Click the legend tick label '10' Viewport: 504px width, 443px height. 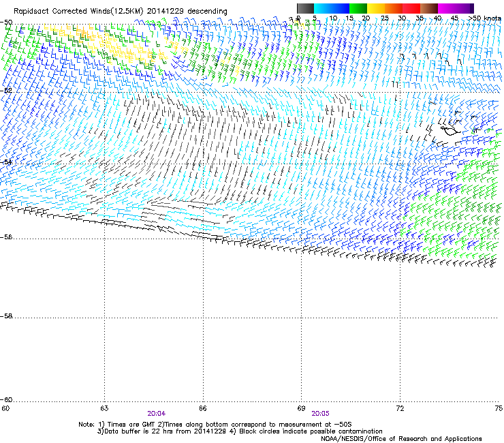pyautogui.click(x=333, y=18)
